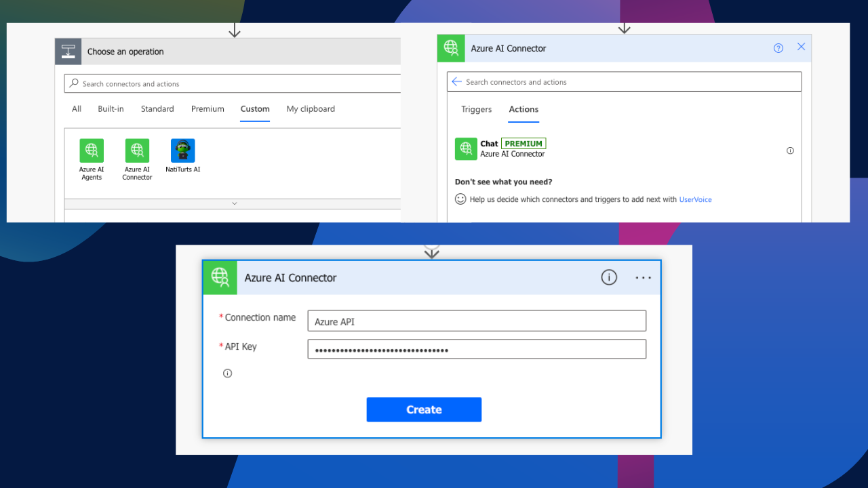Focus the Azure AI Connector search field
Viewport: 868px width, 488px height.
[624, 82]
